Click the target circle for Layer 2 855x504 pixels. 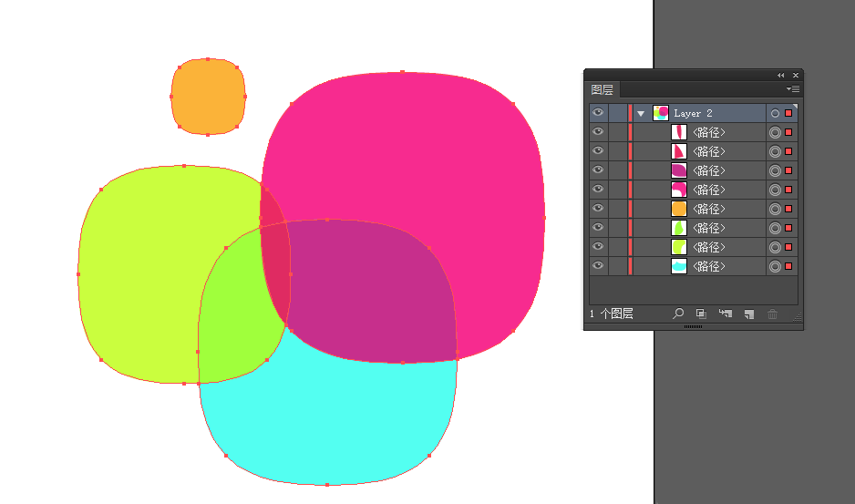click(x=775, y=113)
